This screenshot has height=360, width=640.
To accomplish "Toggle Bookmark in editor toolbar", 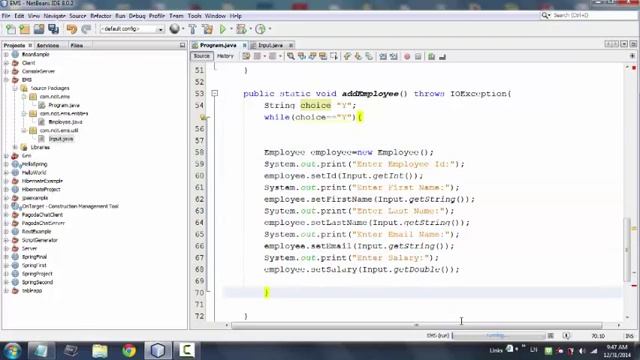I will [x=369, y=56].
